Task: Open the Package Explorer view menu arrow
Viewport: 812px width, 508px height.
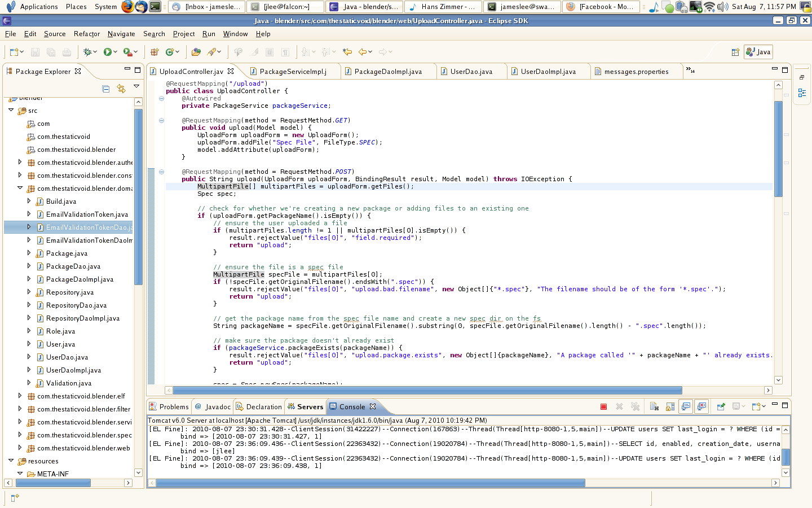Action: click(x=136, y=87)
